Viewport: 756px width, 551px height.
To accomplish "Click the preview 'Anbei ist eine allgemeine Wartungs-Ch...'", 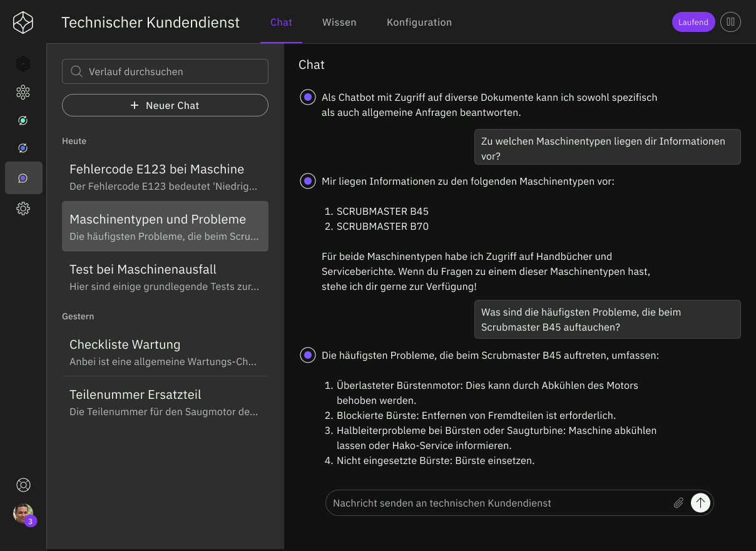I will [x=163, y=361].
